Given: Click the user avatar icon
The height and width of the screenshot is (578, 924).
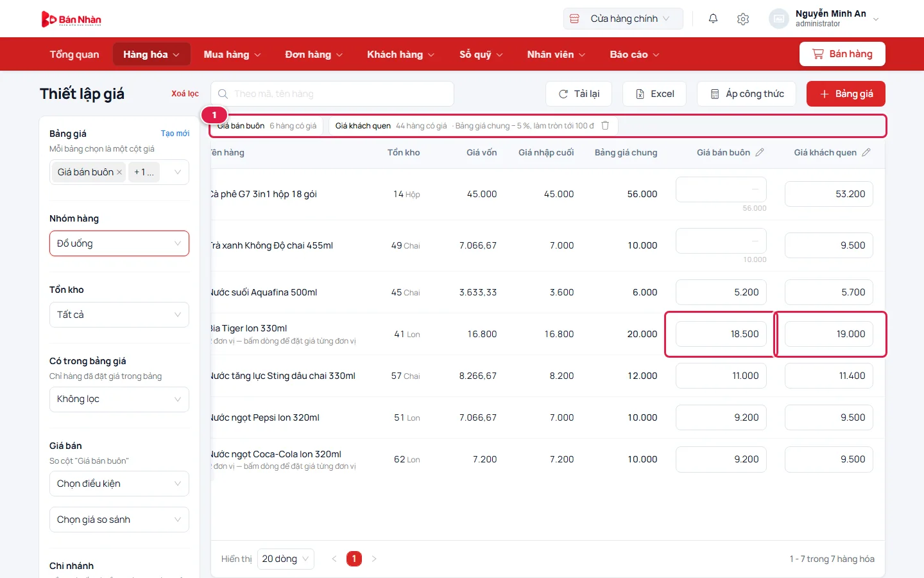Looking at the screenshot, I should [x=778, y=19].
